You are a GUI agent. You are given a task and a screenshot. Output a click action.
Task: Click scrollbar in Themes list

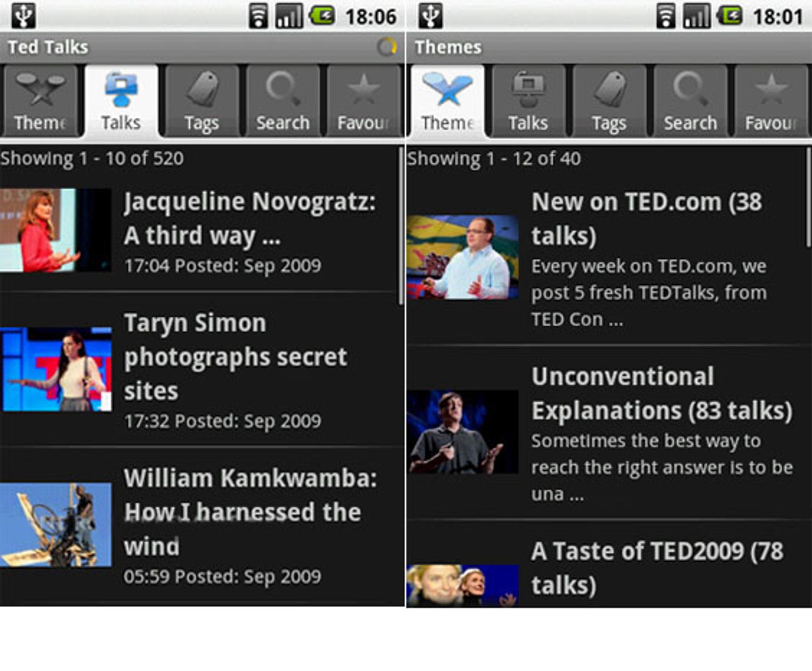pyautogui.click(x=808, y=197)
